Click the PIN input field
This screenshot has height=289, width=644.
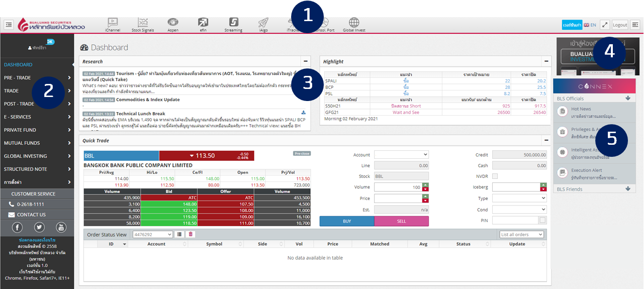click(515, 220)
